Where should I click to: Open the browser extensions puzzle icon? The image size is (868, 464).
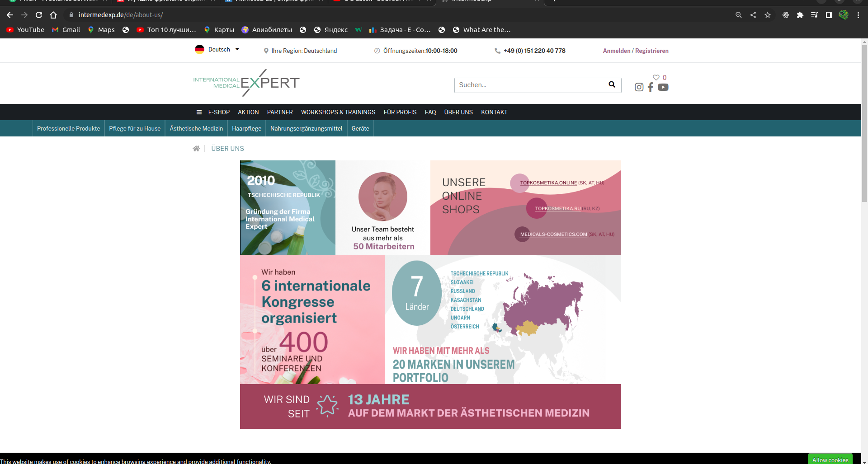click(x=800, y=15)
